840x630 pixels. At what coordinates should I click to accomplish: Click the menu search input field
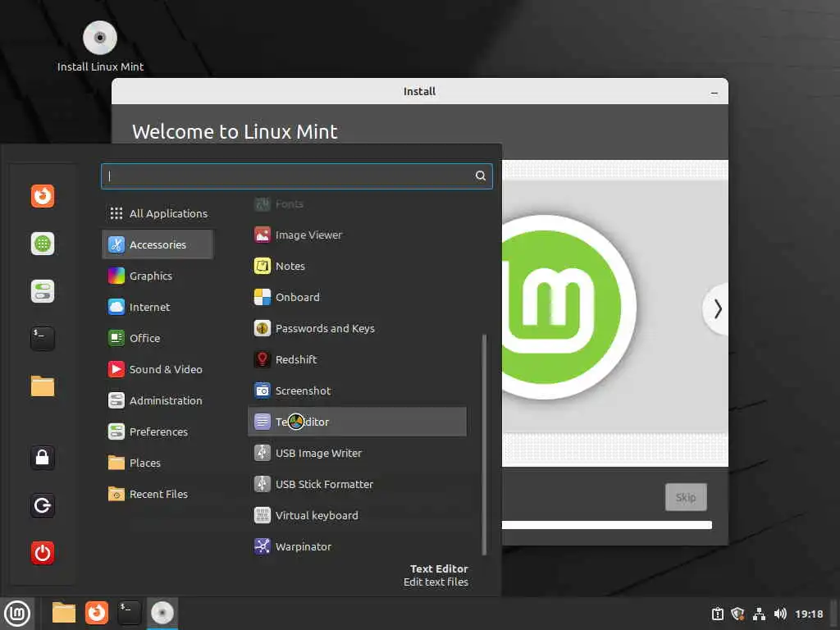coord(296,176)
